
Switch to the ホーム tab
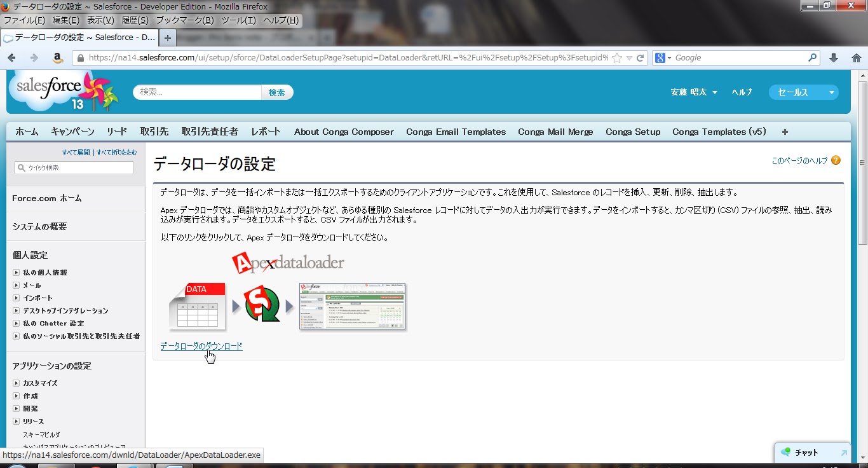click(x=27, y=132)
